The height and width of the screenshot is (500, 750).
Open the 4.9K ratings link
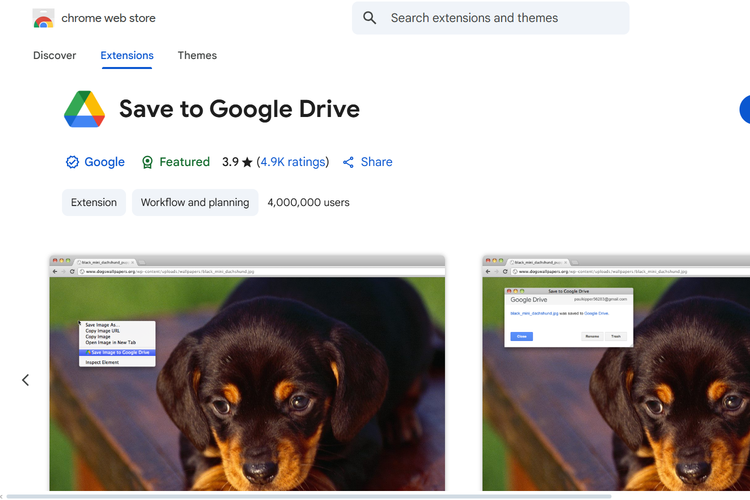pyautogui.click(x=293, y=162)
